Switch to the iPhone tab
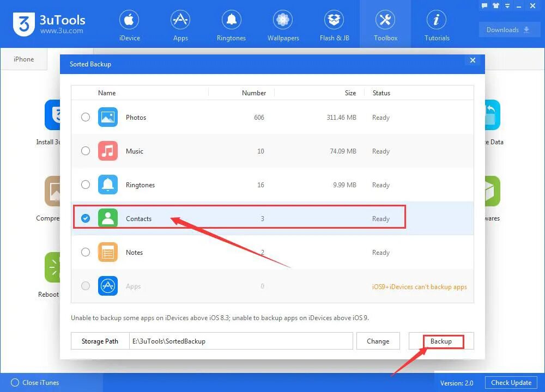The height and width of the screenshot is (392, 545). click(23, 59)
